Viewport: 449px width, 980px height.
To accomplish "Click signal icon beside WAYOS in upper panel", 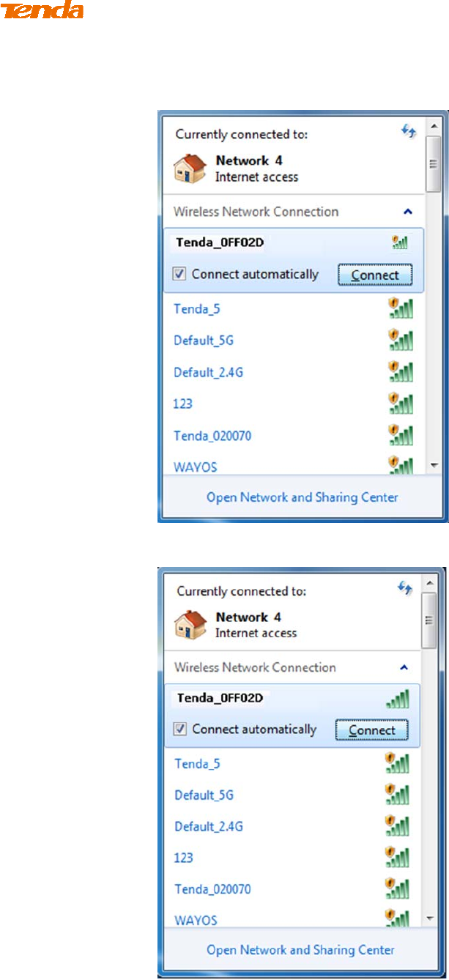I will coord(400,465).
